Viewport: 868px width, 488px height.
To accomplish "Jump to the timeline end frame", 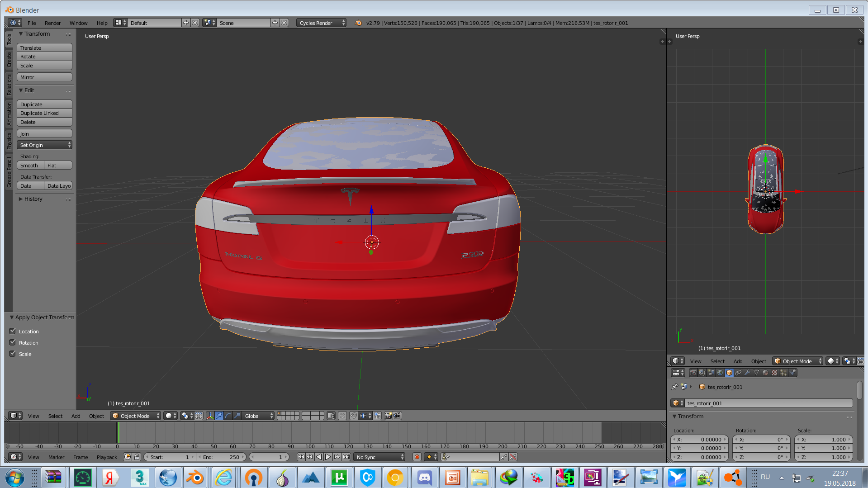I will pyautogui.click(x=346, y=457).
